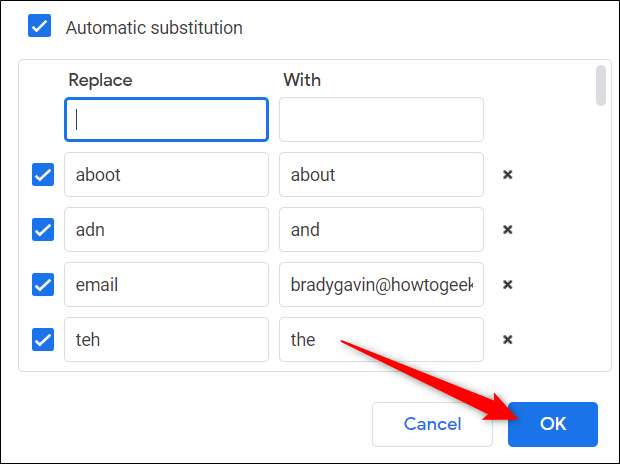Edit the 'and' with field
The image size is (620, 464).
pyautogui.click(x=381, y=230)
